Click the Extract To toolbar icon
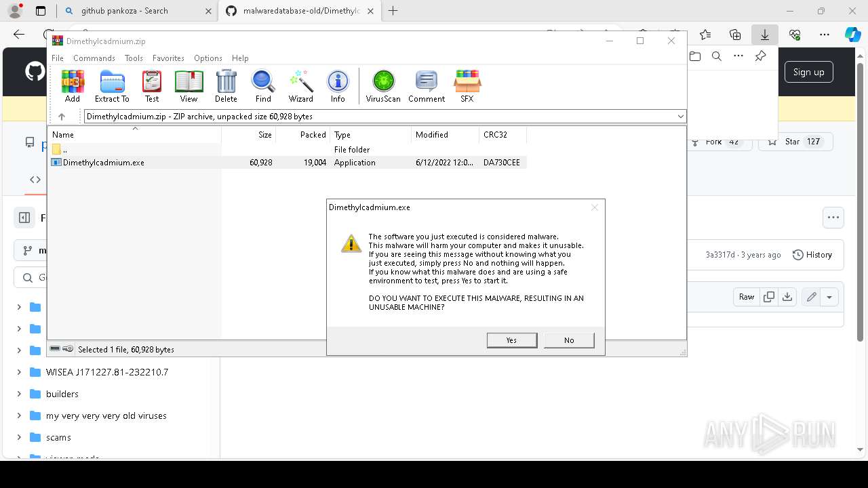The width and height of the screenshot is (868, 488). point(112,86)
